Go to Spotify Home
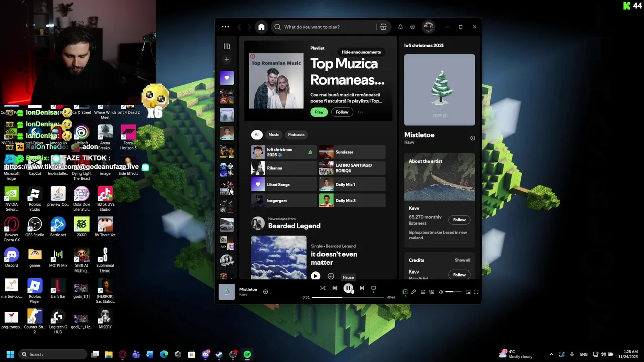This screenshot has height=362, width=644. click(x=261, y=27)
